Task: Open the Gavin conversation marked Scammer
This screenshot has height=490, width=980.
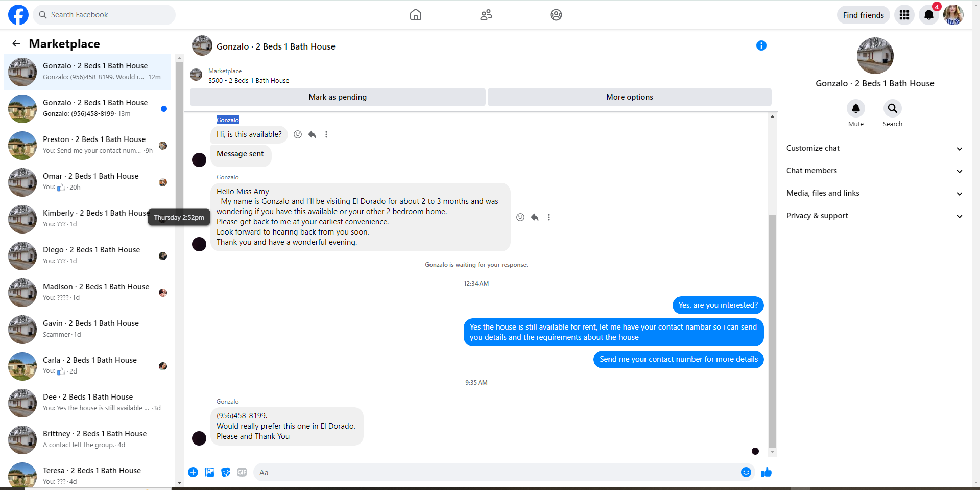Action: 88,330
